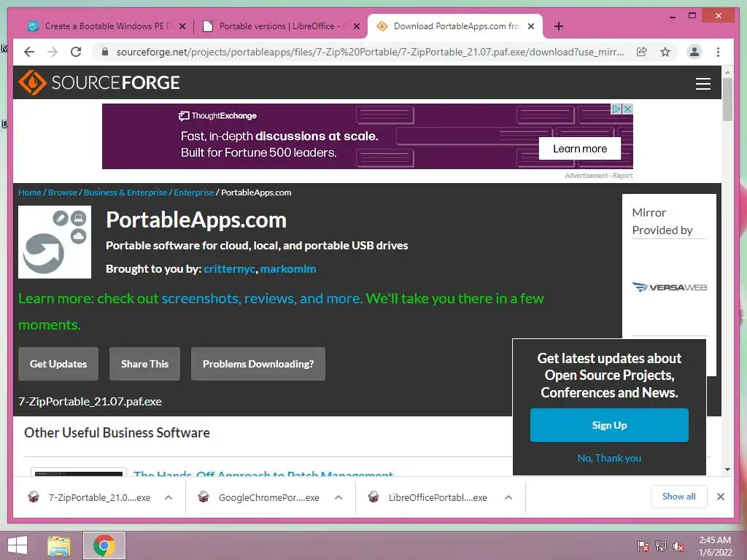Screen dimensions: 747x560
Task: Open Business & Enterprise breadcrumb link
Action: point(125,192)
